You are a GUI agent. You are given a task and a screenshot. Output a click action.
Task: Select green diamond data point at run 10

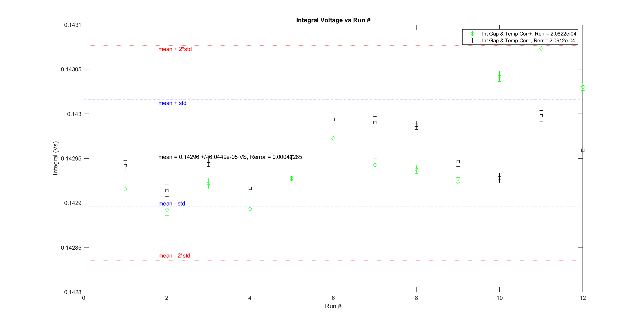click(499, 76)
